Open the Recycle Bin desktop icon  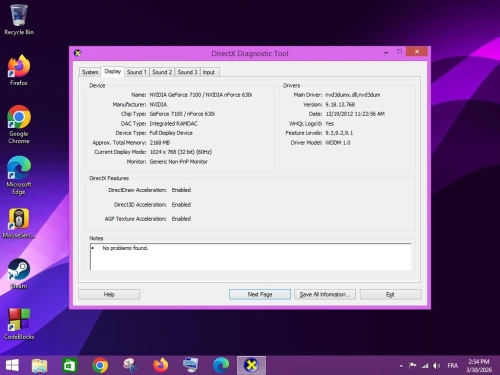[x=19, y=19]
